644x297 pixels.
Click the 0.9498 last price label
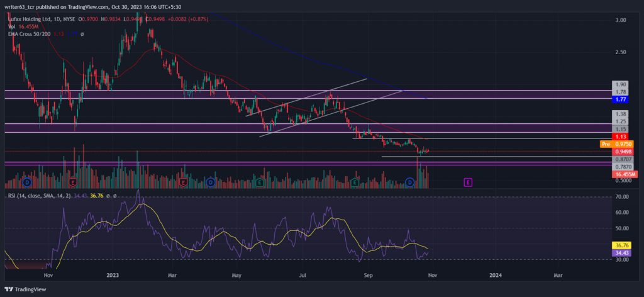point(623,152)
